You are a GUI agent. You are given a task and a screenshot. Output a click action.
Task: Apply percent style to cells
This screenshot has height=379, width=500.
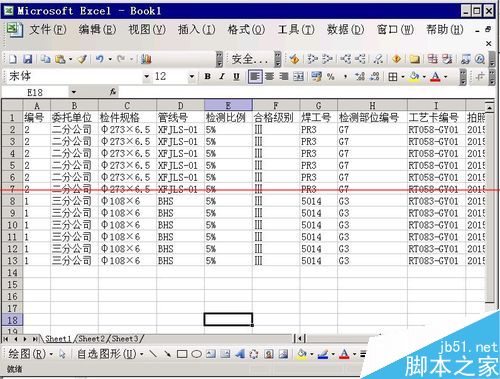coord(331,77)
